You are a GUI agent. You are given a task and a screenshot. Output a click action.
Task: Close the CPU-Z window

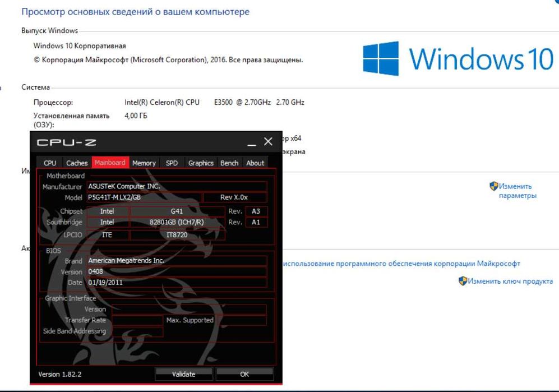268,142
